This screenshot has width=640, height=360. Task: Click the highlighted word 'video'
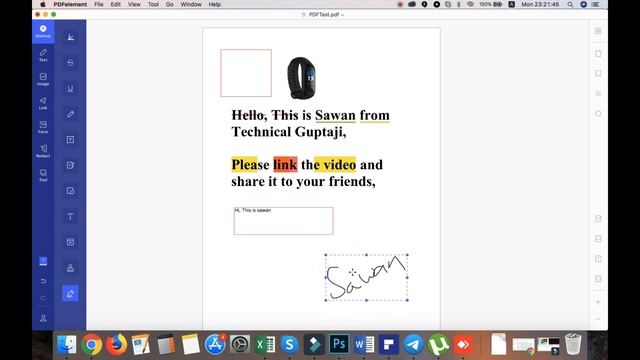click(x=340, y=164)
